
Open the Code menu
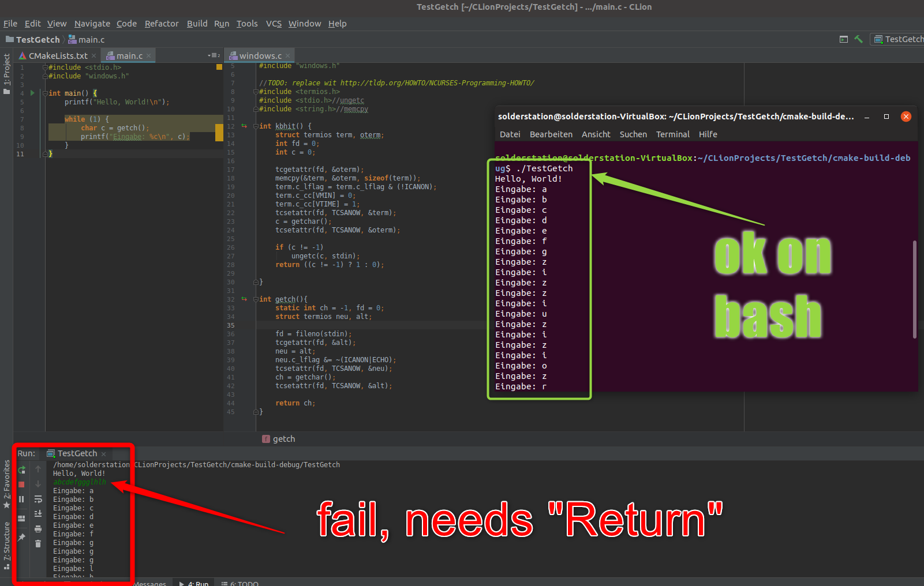126,24
